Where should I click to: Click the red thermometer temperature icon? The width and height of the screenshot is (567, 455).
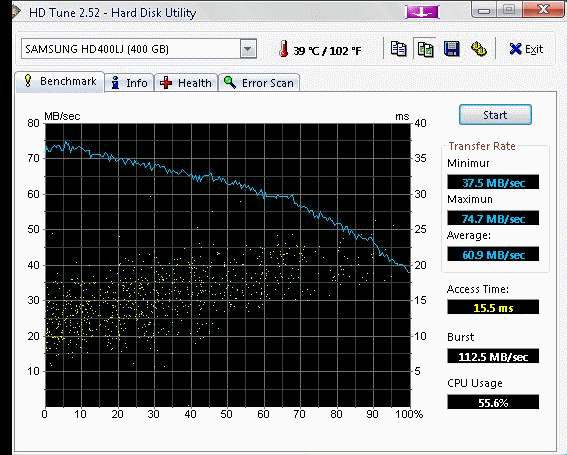pyautogui.click(x=284, y=49)
